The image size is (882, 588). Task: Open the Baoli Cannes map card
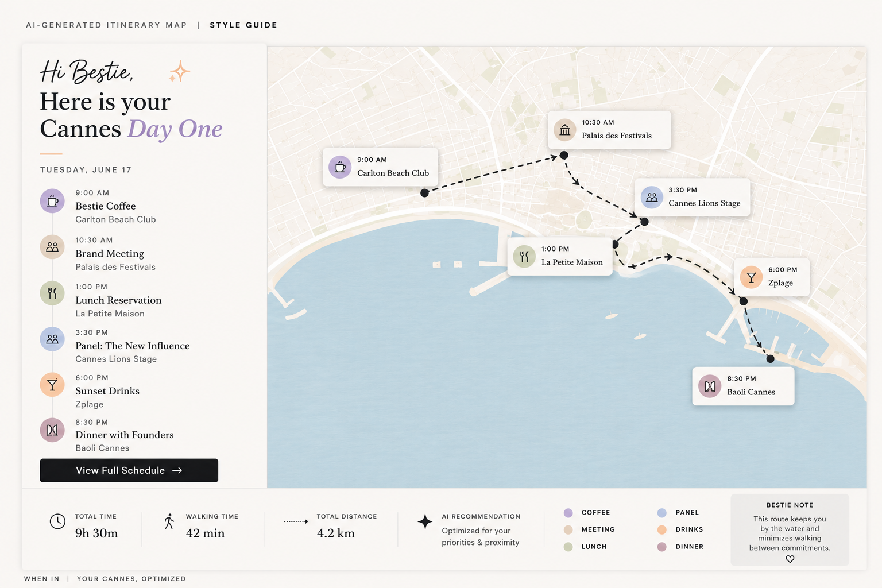(744, 386)
